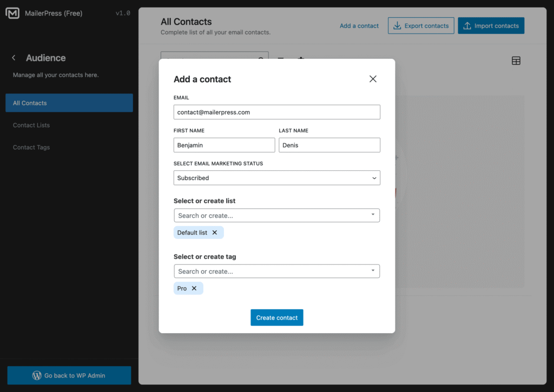
Task: Click the upload icon on Import contacts
Action: [x=469, y=25]
